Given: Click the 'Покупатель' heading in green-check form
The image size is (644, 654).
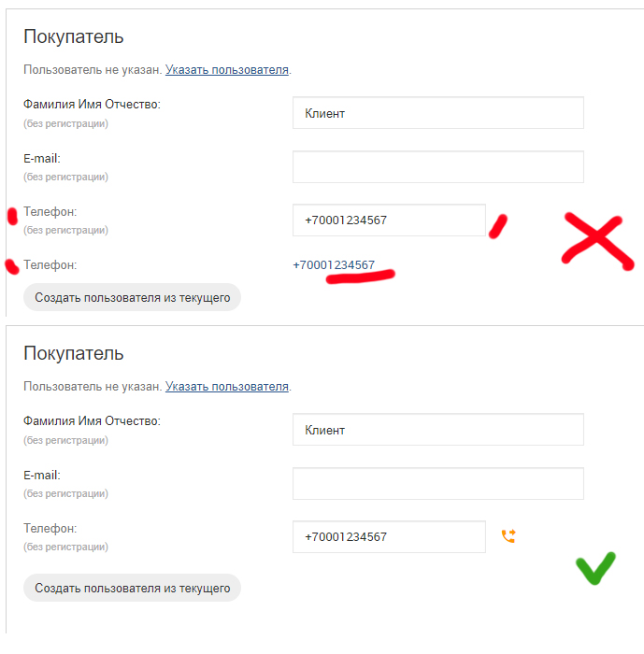Looking at the screenshot, I should point(74,354).
